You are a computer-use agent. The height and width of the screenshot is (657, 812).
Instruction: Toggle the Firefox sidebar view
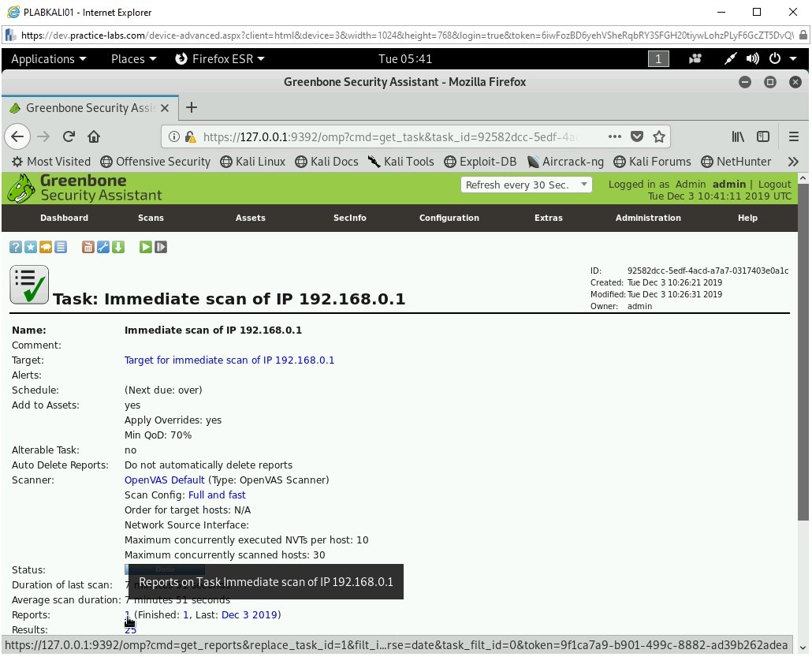[x=763, y=136]
